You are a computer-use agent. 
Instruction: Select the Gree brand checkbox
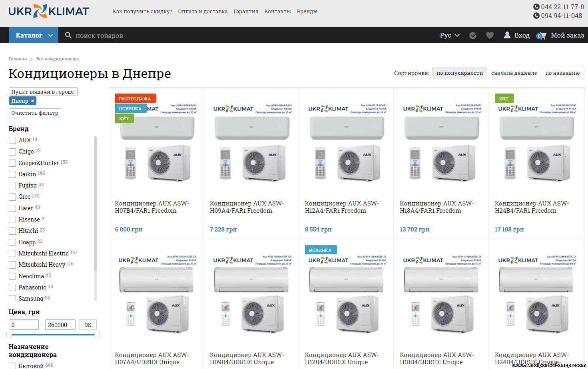coord(12,197)
